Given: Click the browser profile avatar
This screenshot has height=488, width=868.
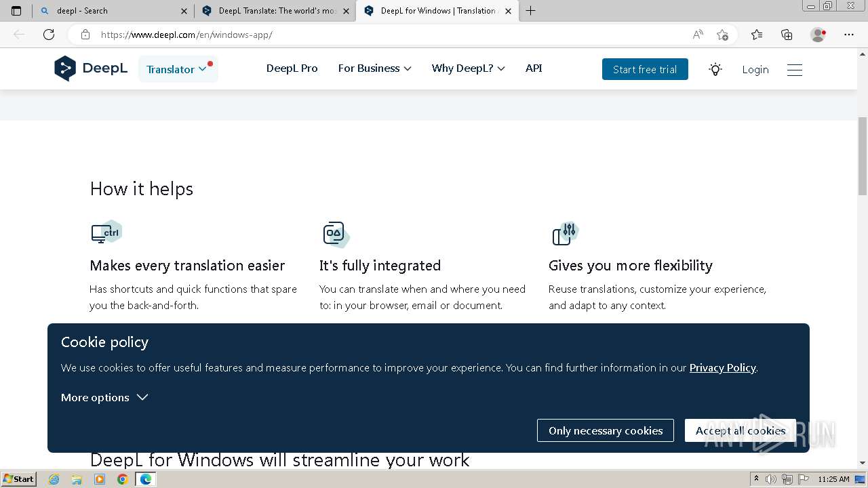Looking at the screenshot, I should [818, 35].
